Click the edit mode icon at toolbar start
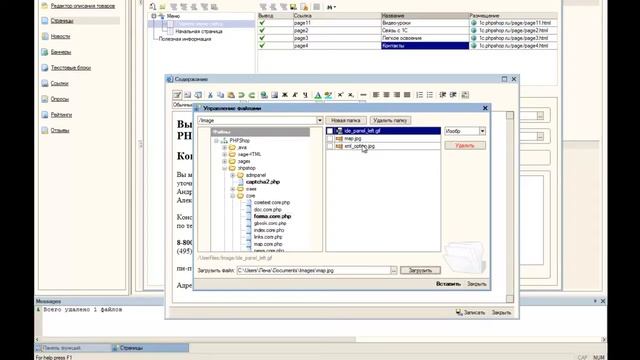The image size is (640, 360). 177,95
